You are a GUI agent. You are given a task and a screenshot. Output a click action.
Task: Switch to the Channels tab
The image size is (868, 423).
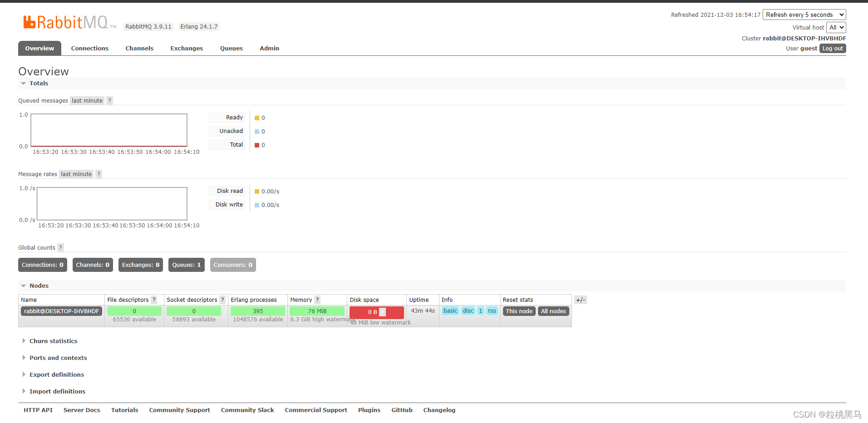(x=139, y=49)
